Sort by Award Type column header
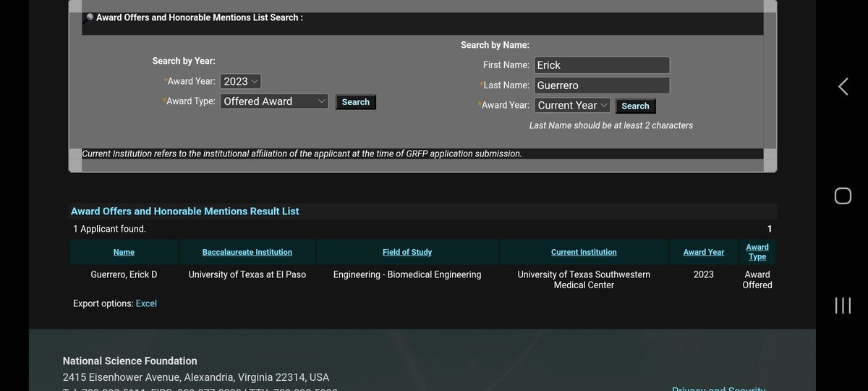868x391 pixels. (757, 252)
